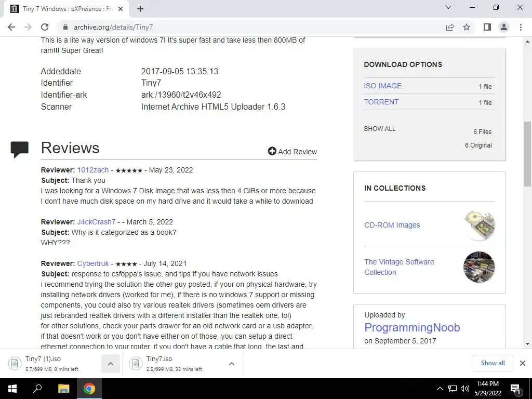Click the scrollbar down arrow
The image size is (532, 399).
[527, 344]
